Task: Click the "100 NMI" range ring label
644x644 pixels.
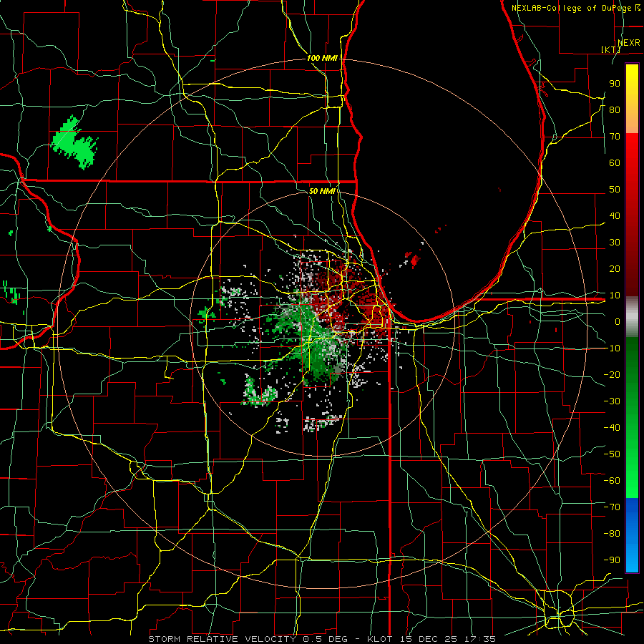Action: [322, 59]
